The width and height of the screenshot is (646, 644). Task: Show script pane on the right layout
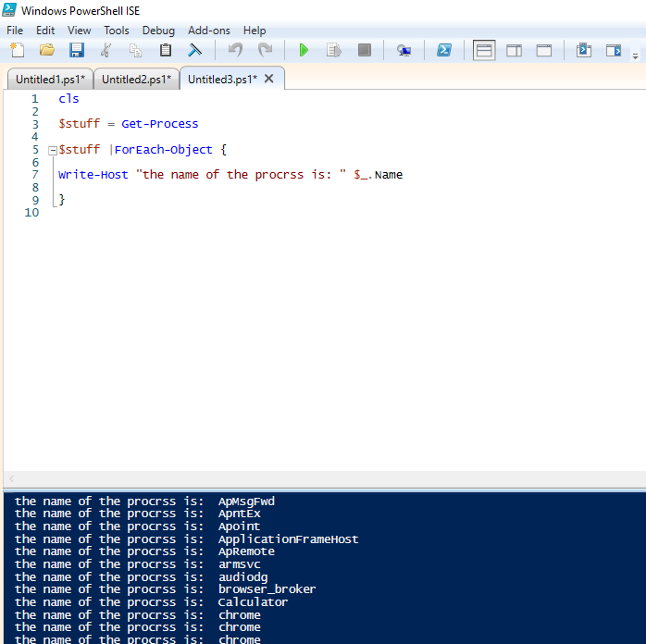514,50
